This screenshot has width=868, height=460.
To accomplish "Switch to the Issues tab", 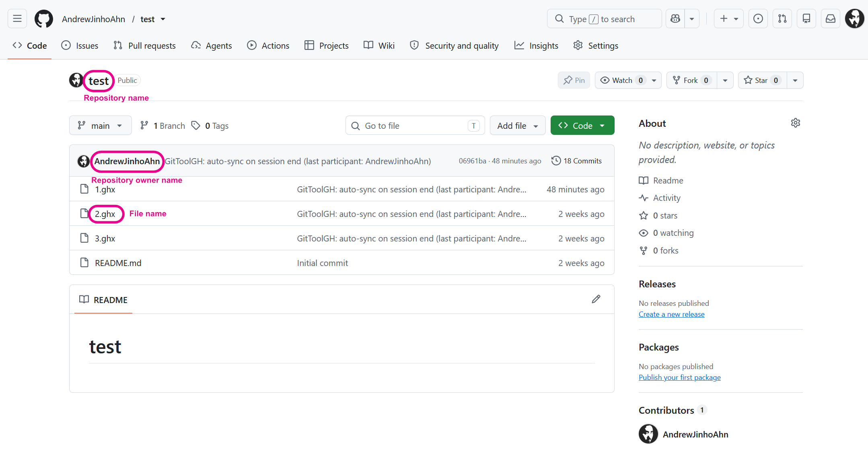I will click(x=80, y=45).
